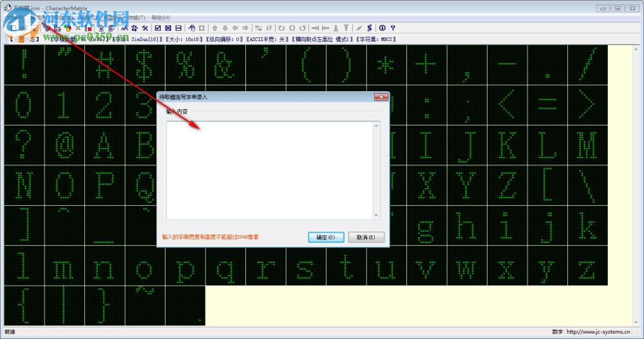Click the 就绪 status bar text
Viewport: 644px width, 339px height.
10,332
